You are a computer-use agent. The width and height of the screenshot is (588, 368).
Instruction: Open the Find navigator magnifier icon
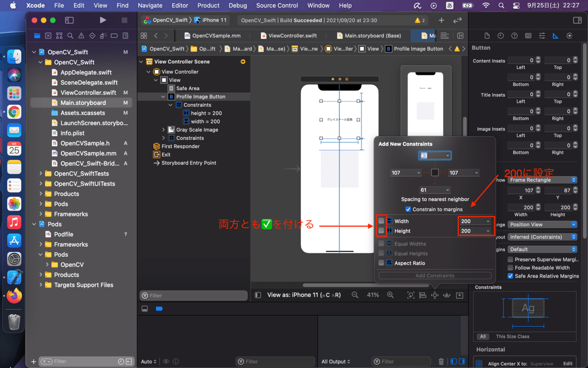[71, 36]
